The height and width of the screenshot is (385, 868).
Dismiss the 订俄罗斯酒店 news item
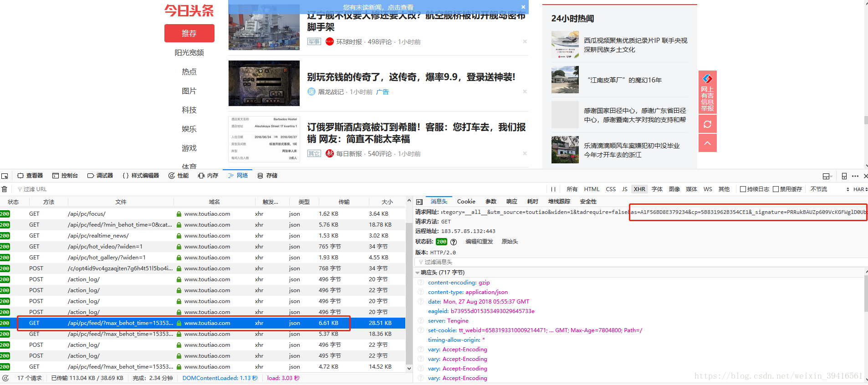click(525, 153)
